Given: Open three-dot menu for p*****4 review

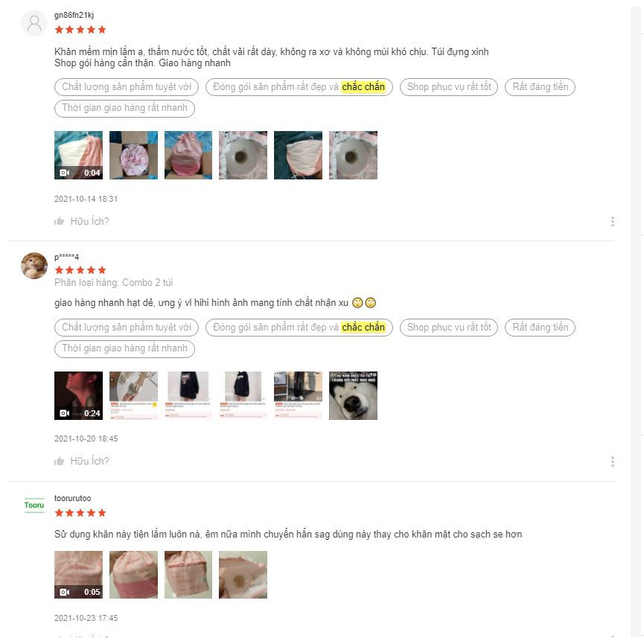Looking at the screenshot, I should [x=613, y=462].
